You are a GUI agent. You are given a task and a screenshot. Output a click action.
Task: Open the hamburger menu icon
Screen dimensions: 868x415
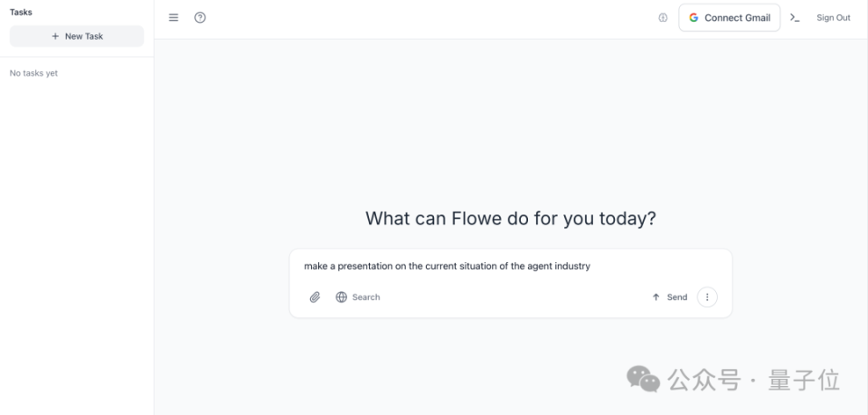[x=174, y=18]
